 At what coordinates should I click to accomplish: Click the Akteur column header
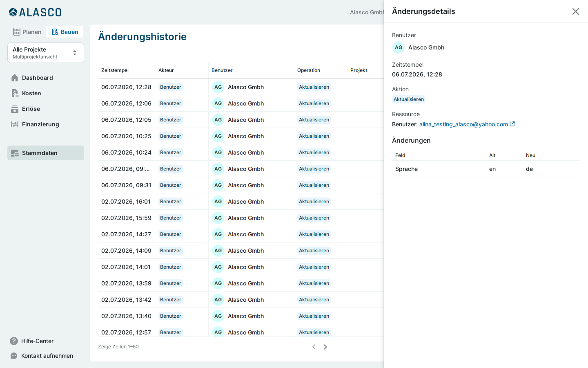[166, 70]
